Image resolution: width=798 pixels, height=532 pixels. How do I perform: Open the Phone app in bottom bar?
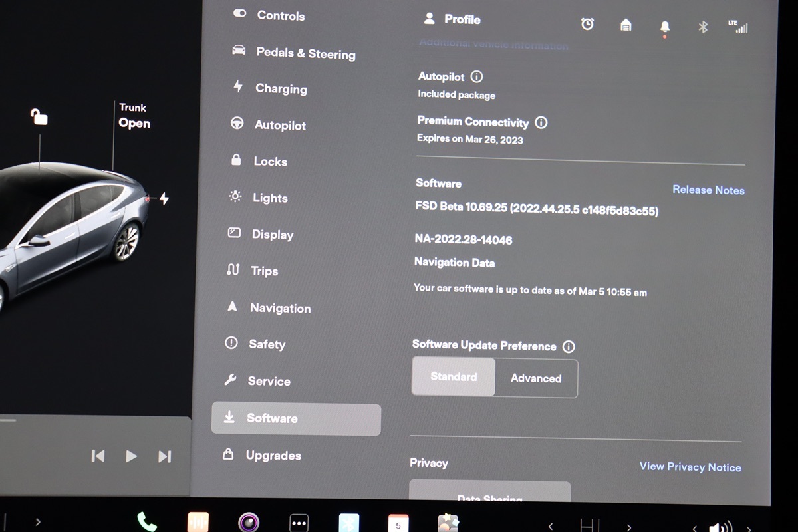point(146,523)
